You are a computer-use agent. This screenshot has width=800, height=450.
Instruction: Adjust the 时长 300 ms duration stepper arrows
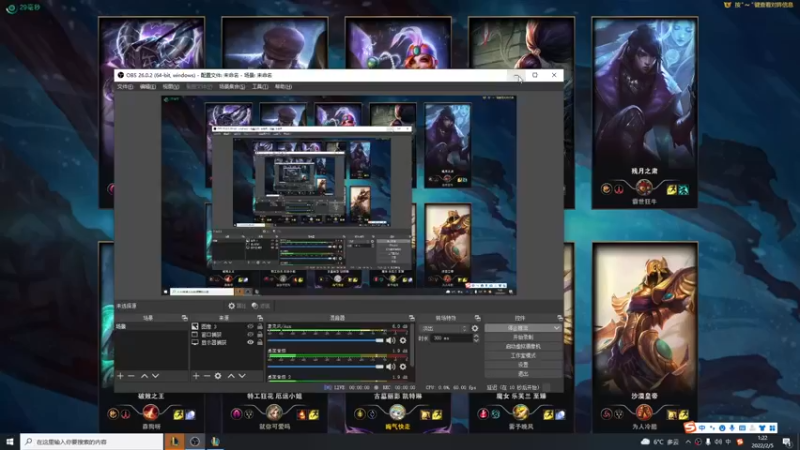pyautogui.click(x=476, y=338)
